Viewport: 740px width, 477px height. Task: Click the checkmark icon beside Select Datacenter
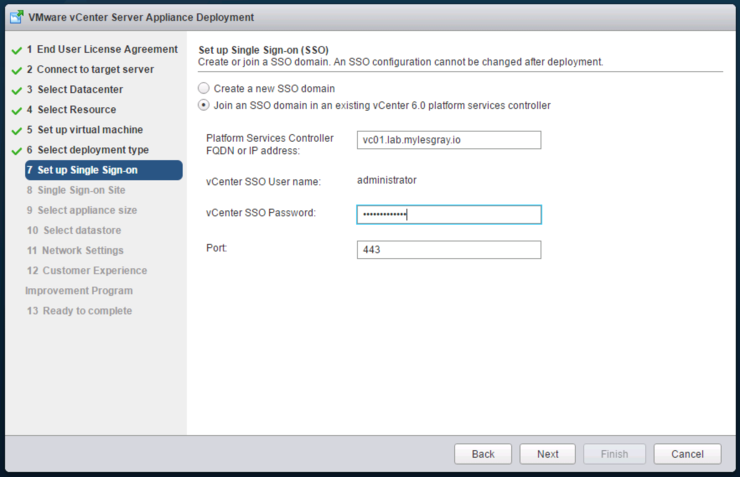(x=17, y=91)
